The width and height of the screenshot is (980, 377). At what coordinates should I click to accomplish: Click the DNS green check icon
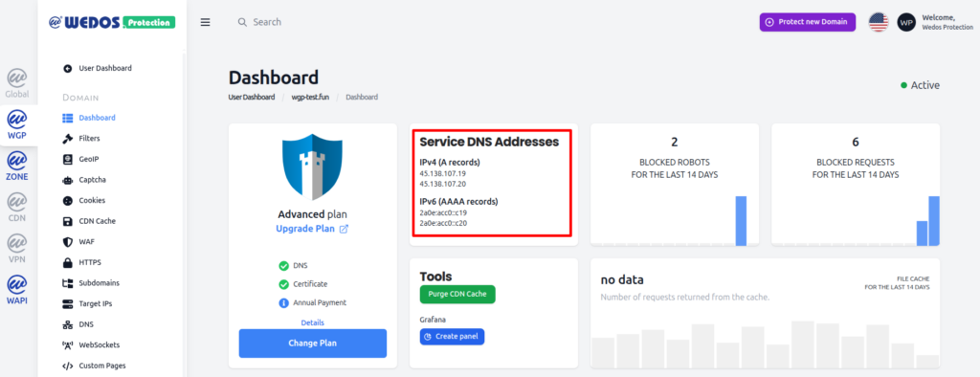coord(283,266)
